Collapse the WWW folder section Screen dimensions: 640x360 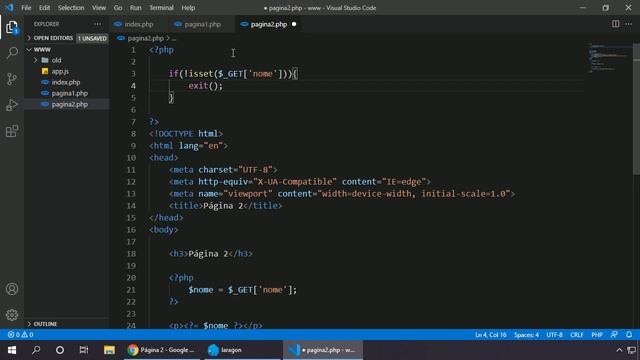67,49
